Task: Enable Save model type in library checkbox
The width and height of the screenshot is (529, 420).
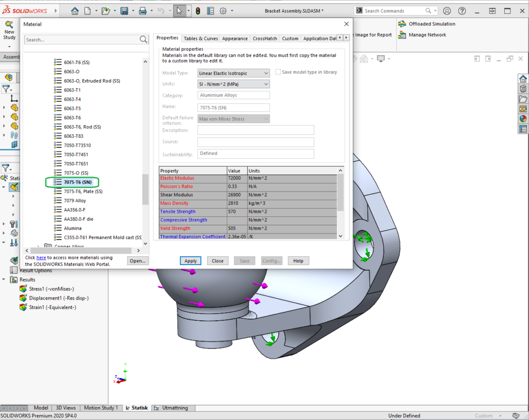Action: 278,72
